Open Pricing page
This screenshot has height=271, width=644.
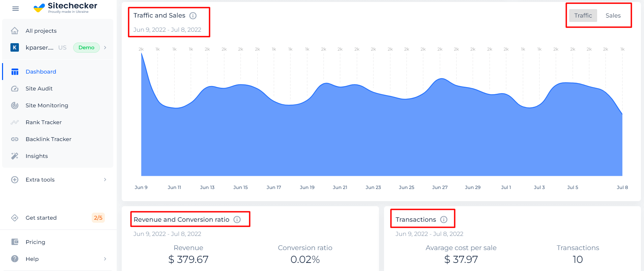35,242
